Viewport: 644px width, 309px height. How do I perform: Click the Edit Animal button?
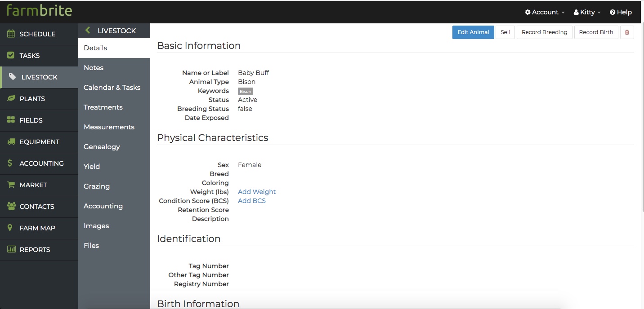(x=473, y=32)
